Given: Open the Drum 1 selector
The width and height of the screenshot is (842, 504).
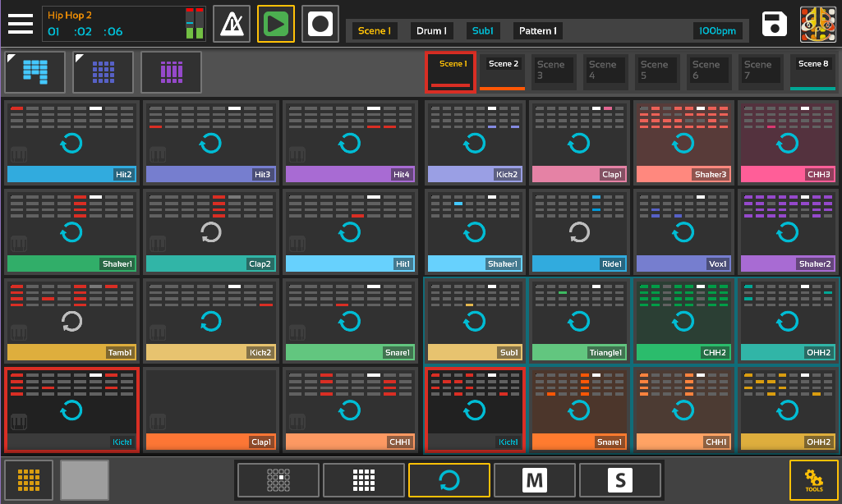Looking at the screenshot, I should pyautogui.click(x=431, y=31).
